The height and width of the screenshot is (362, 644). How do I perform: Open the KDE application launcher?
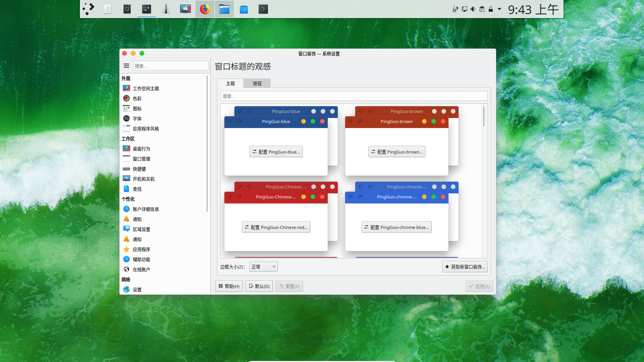89,9
